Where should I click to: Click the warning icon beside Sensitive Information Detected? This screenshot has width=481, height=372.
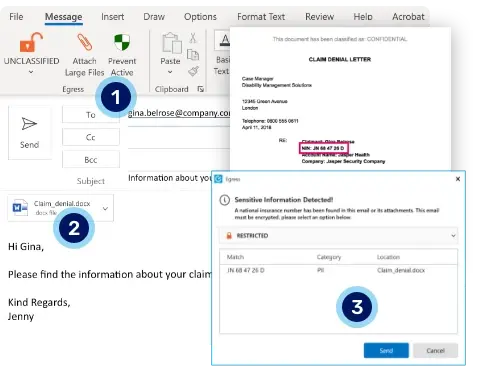click(224, 200)
